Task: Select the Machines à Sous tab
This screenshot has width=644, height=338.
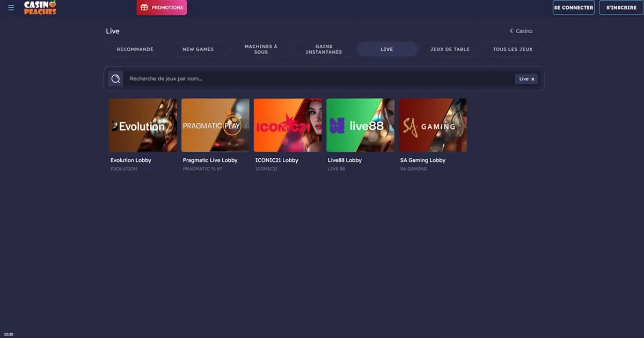Action: 261,49
